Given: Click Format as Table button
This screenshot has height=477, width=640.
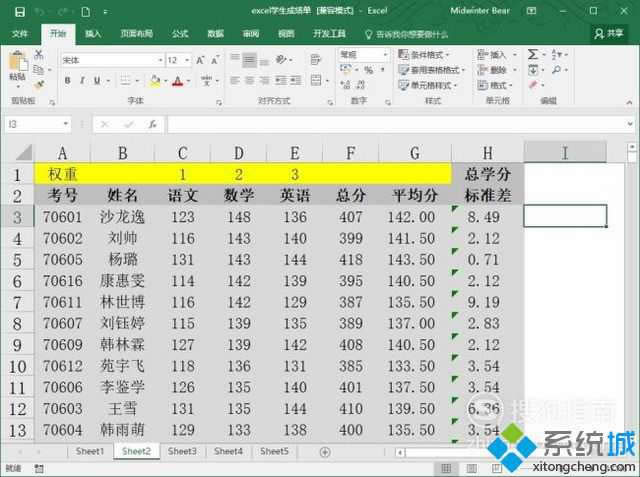Looking at the screenshot, I should point(432,70).
